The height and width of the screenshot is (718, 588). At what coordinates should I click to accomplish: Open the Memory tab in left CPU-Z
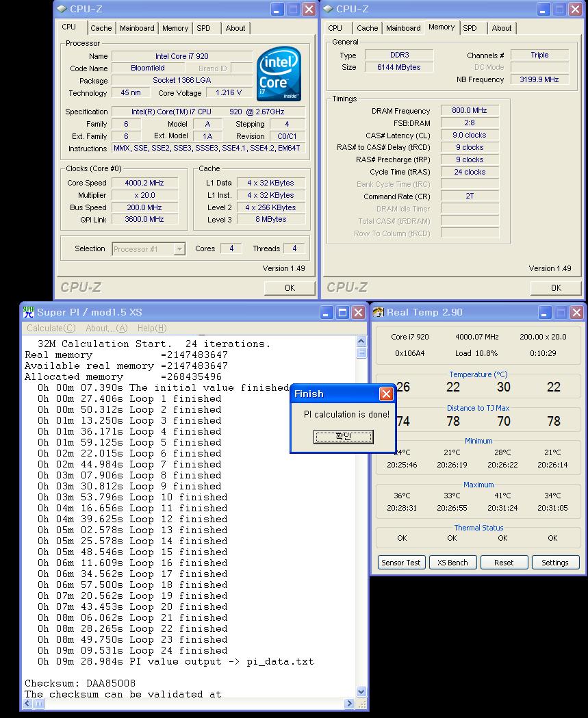tap(175, 28)
